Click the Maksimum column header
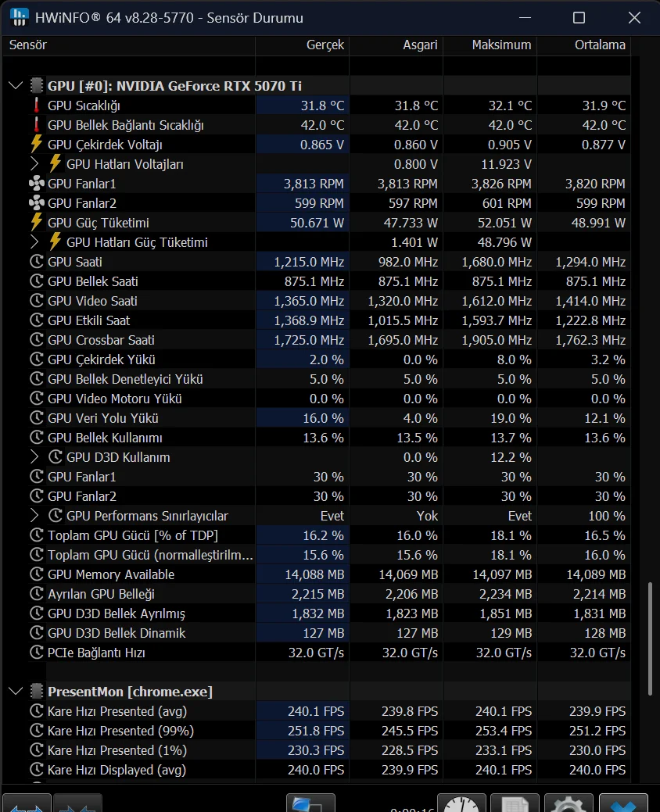 coord(490,45)
